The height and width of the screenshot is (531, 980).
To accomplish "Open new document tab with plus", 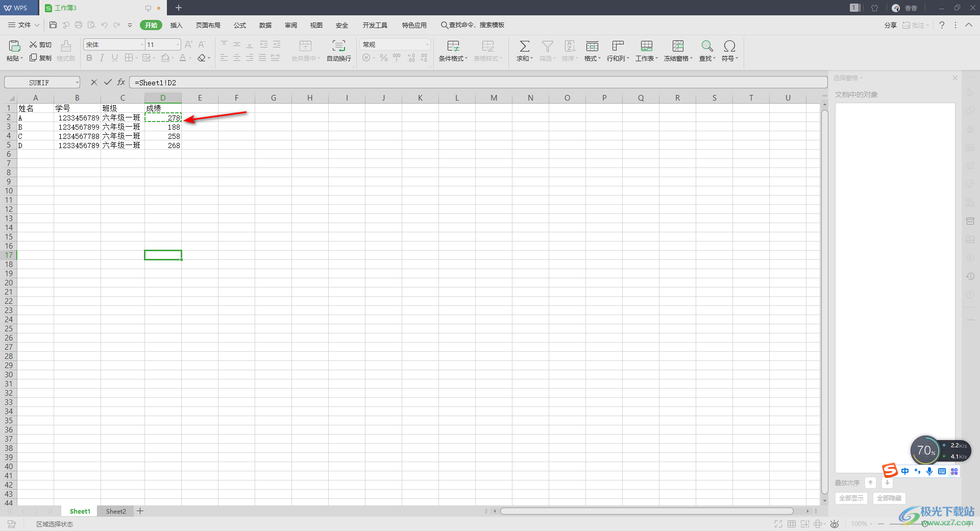I will [179, 8].
